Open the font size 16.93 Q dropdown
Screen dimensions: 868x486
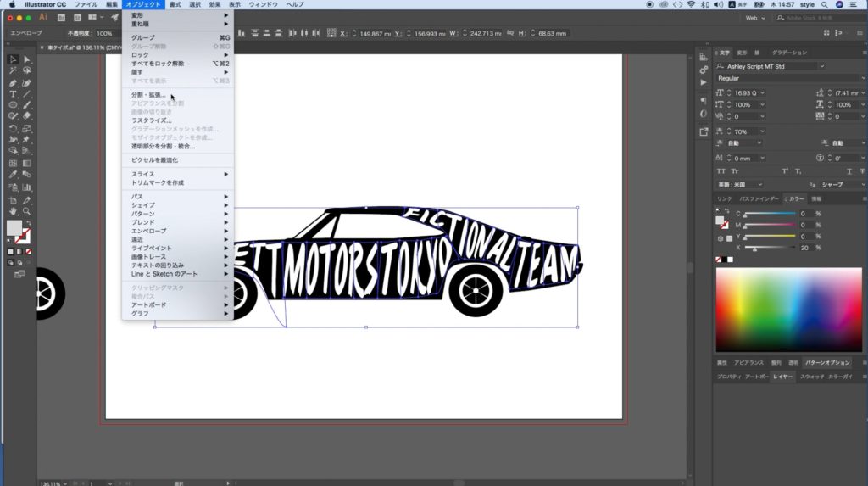[x=762, y=93]
